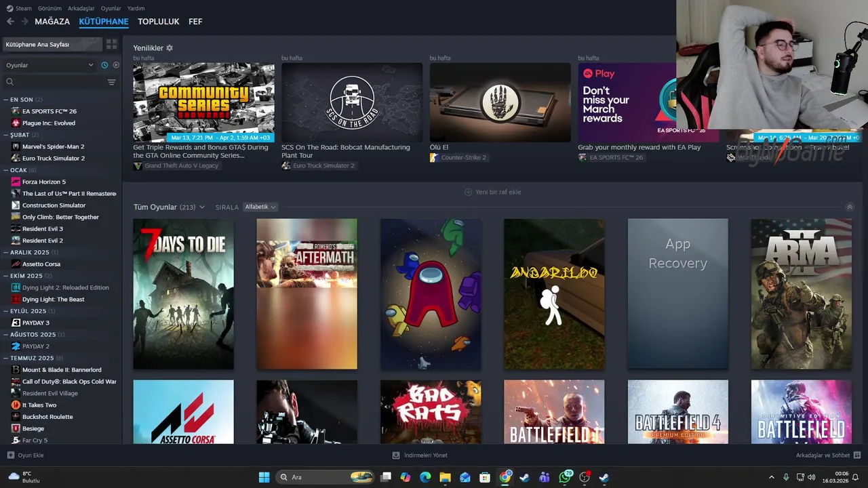Open Kütüphane Ana Sayfası button
This screenshot has width=868, height=488.
tap(52, 44)
